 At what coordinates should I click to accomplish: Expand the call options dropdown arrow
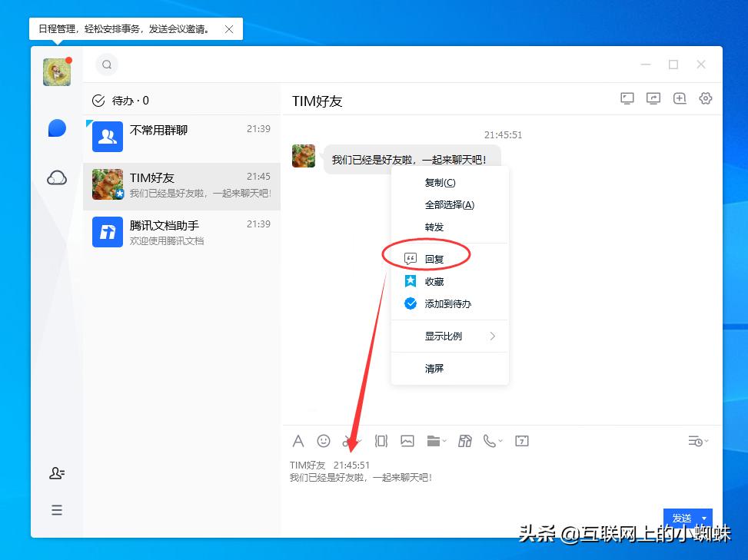pyautogui.click(x=501, y=442)
